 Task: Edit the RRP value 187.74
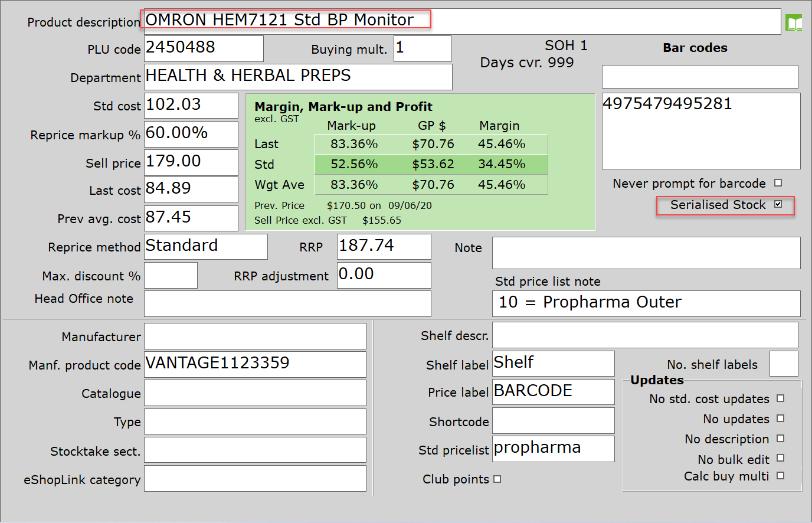coord(384,246)
